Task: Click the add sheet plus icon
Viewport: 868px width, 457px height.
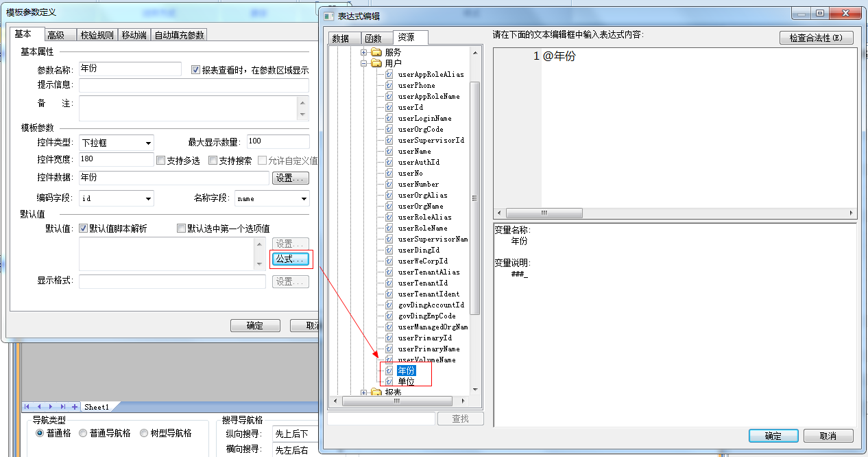Action: pyautogui.click(x=75, y=407)
